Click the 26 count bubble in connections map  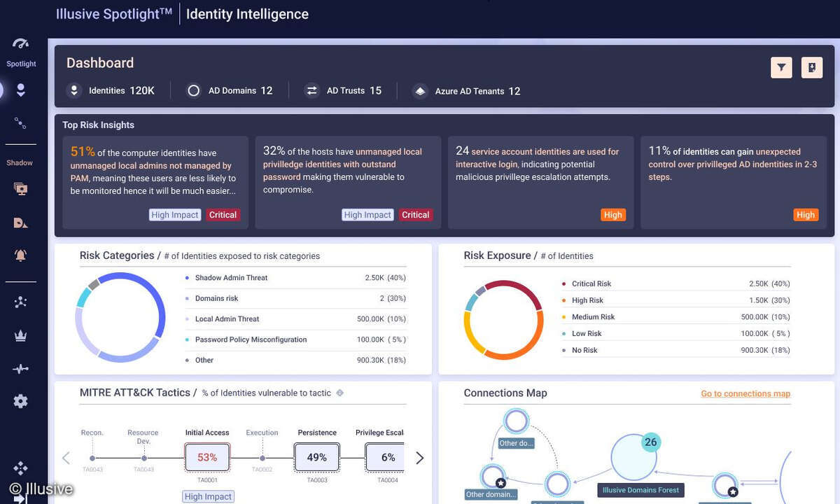(x=651, y=442)
